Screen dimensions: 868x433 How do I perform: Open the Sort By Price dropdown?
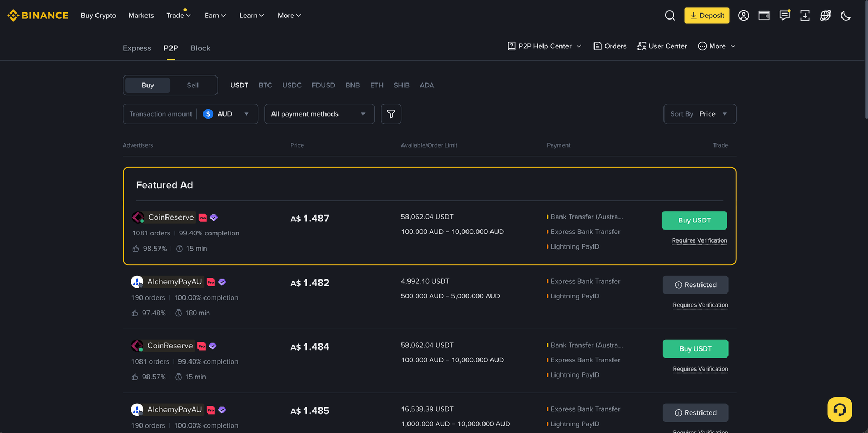[700, 114]
